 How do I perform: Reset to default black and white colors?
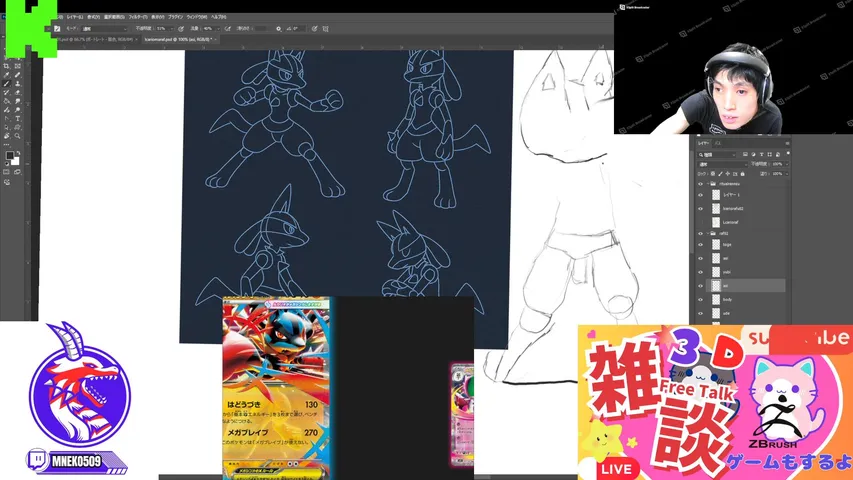tap(7, 164)
